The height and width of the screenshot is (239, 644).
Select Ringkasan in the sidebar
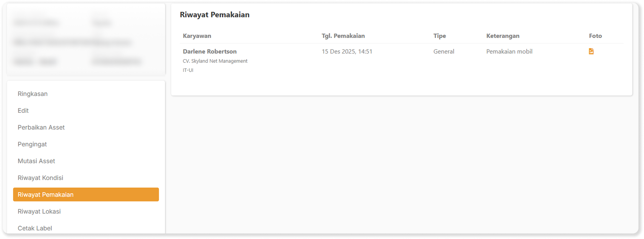tap(32, 94)
